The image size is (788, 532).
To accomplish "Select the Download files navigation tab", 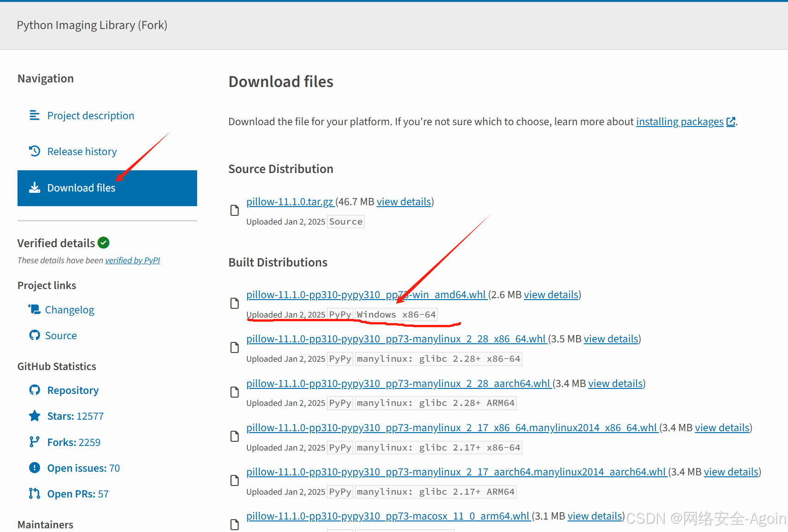I will click(107, 188).
